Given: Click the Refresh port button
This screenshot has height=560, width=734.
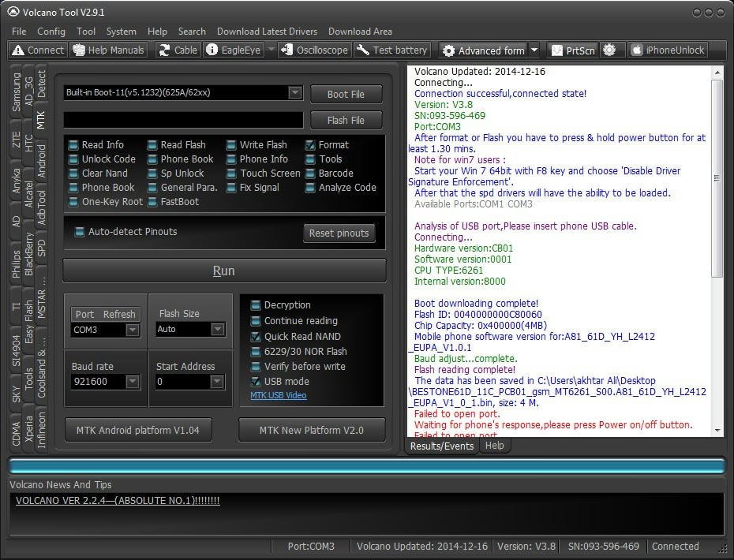Looking at the screenshot, I should (x=119, y=315).
